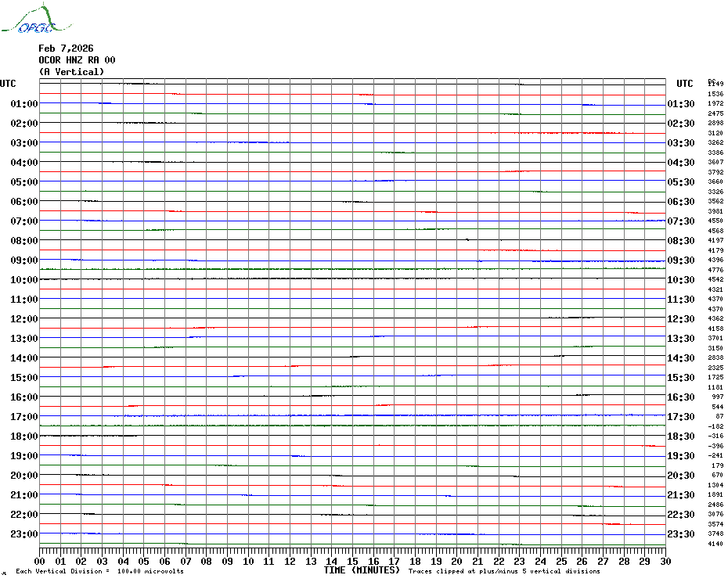Click the '08:30' half-hour label
Image resolution: width=728 pixels, height=582 pixels.
681,240
